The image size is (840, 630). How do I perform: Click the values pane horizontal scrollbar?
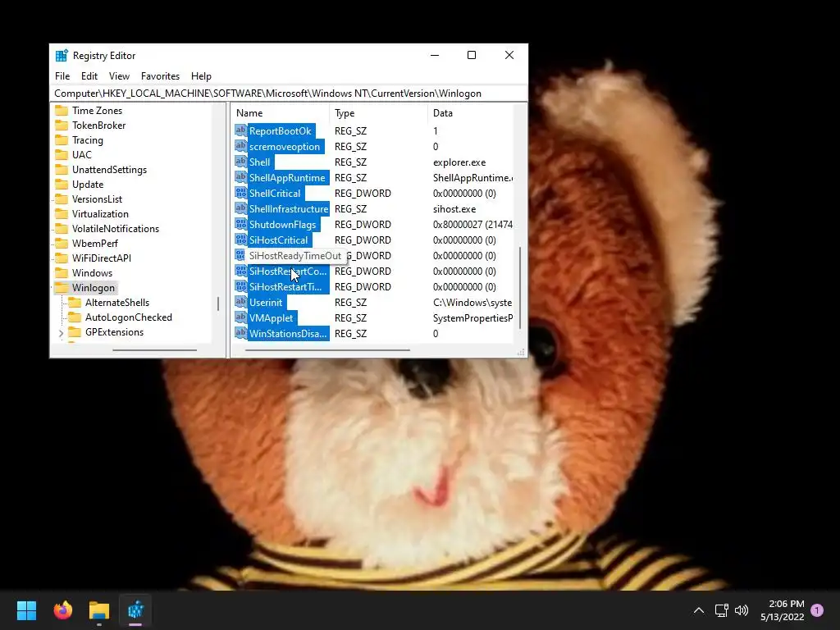pos(327,350)
